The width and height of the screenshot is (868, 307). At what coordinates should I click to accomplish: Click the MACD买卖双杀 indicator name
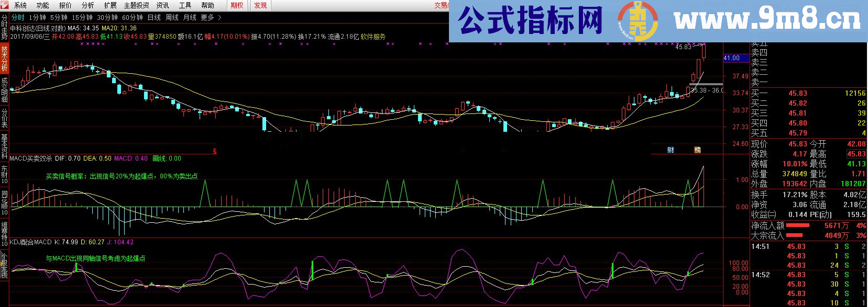tap(30, 158)
